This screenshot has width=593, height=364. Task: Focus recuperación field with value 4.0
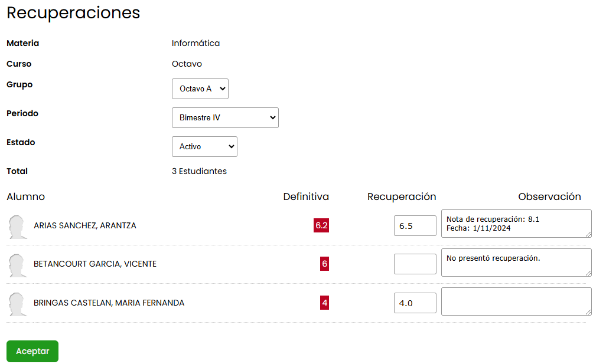click(415, 303)
